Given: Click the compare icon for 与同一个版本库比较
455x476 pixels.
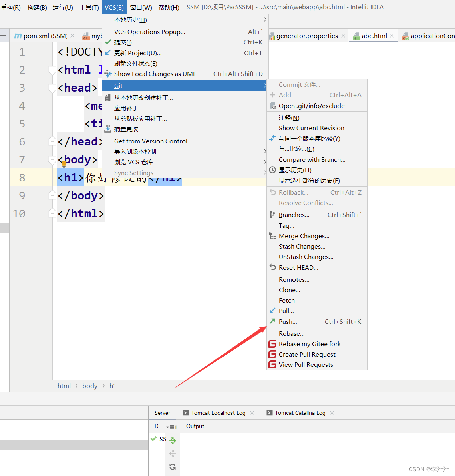Looking at the screenshot, I should pyautogui.click(x=272, y=138).
